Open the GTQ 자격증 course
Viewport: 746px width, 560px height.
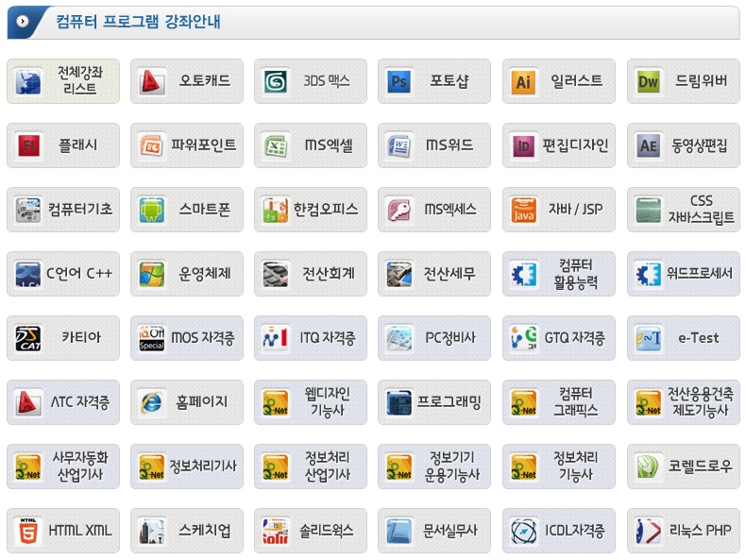click(559, 338)
